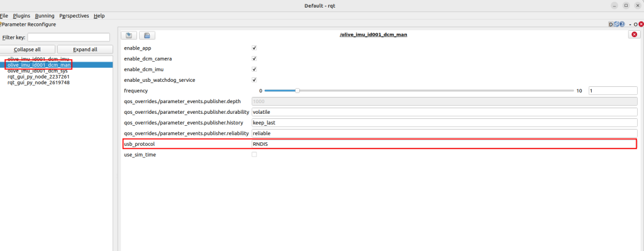644x251 pixels.
Task: Toggle the enable_dcm_imu checkbox
Action: point(254,69)
